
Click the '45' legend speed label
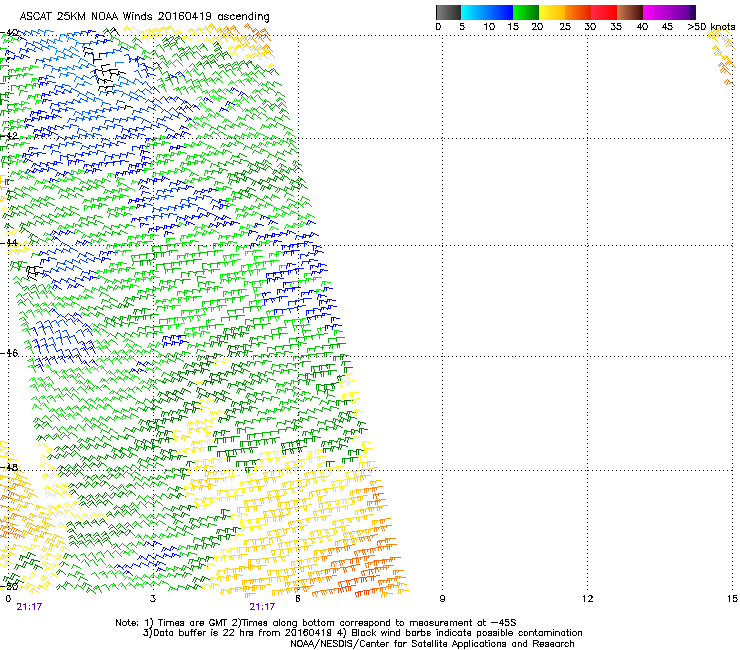[x=667, y=27]
